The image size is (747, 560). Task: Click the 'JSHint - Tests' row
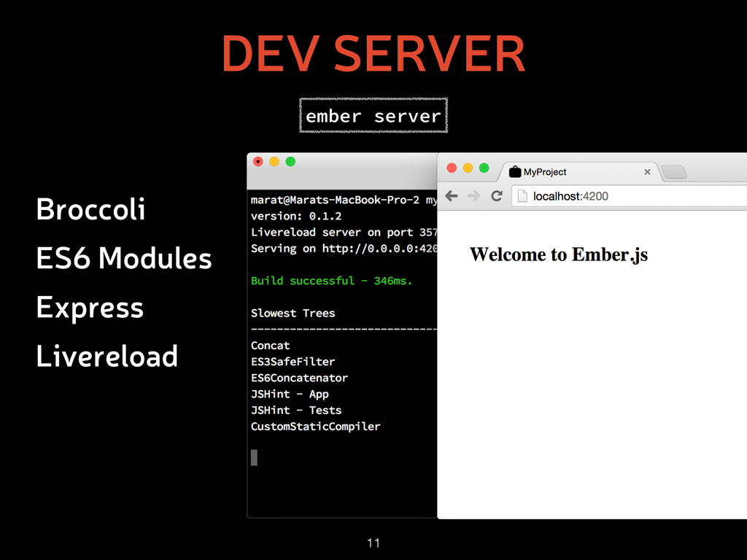tap(296, 411)
